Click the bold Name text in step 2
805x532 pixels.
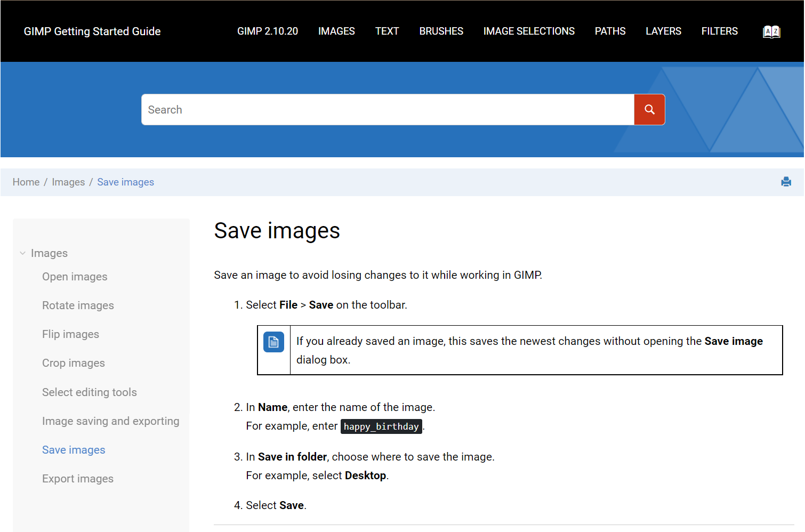(x=272, y=407)
